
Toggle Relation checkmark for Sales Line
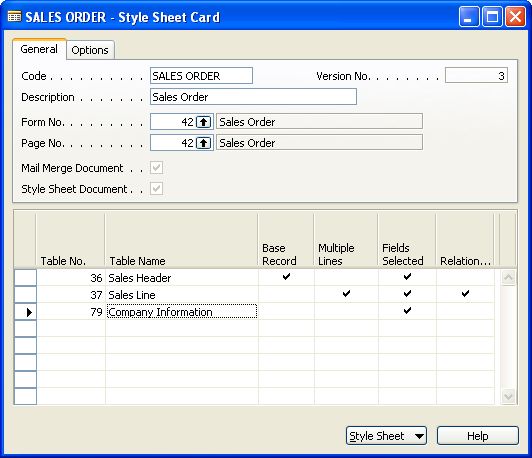point(465,294)
